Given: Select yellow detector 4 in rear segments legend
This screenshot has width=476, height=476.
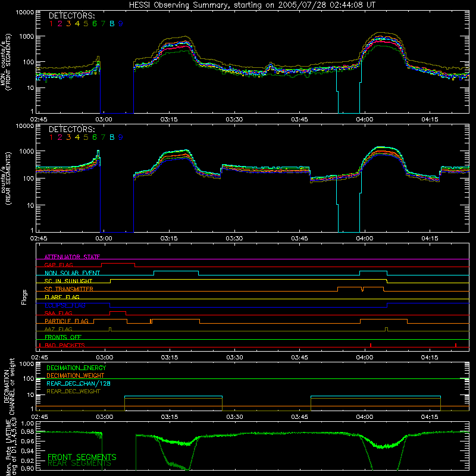Looking at the screenshot, I should point(77,137).
